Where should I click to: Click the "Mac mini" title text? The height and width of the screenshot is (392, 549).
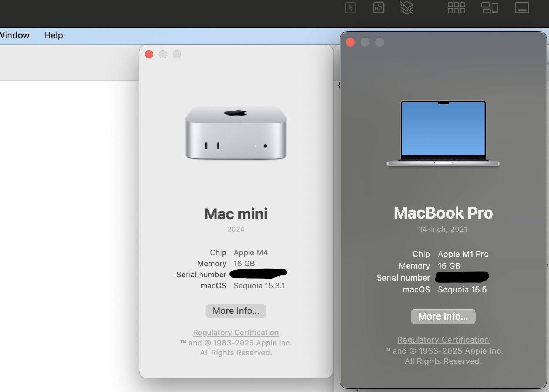pos(236,214)
